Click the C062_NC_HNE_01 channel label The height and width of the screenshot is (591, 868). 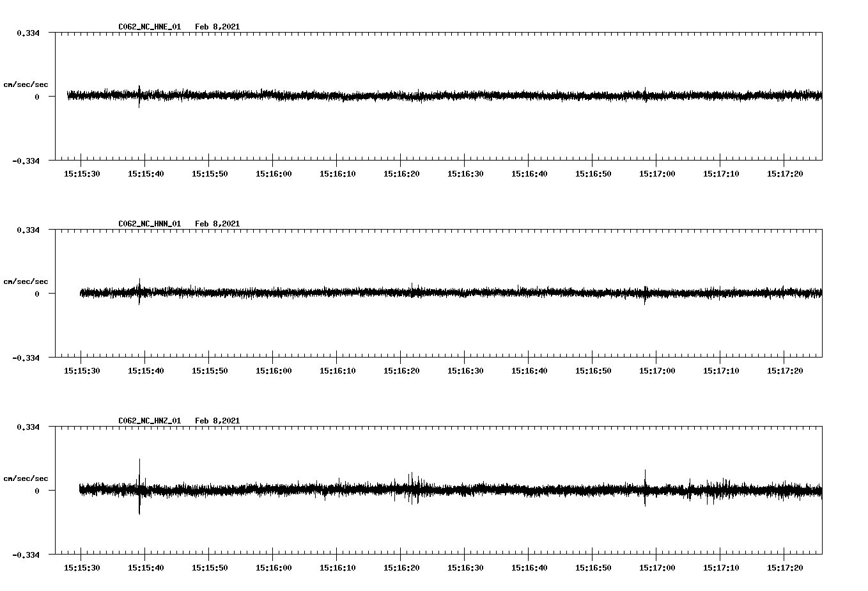(148, 27)
